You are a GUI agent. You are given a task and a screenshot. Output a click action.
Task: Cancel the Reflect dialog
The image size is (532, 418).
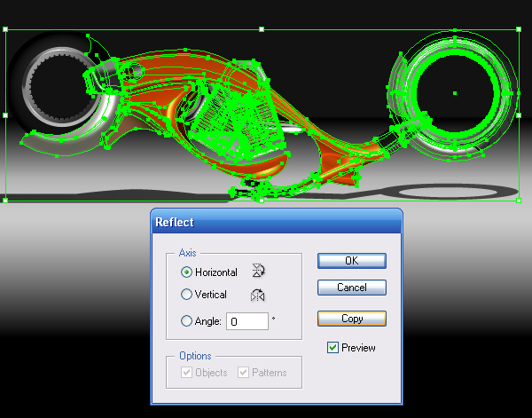coord(352,288)
